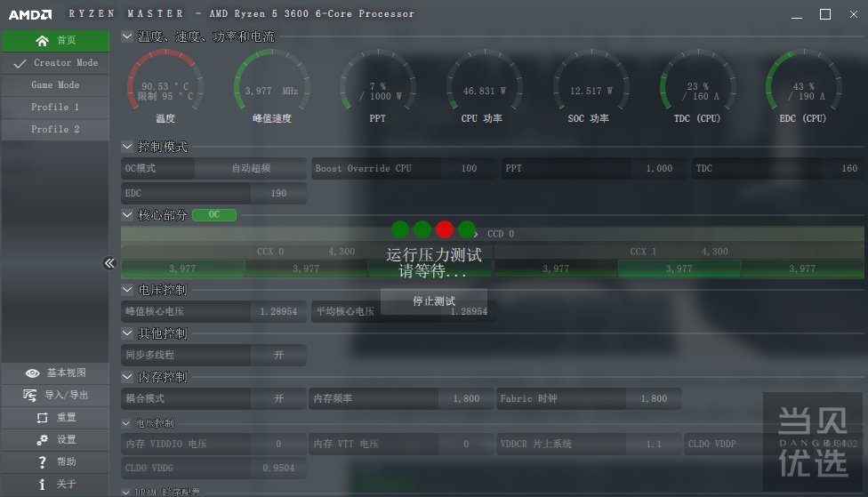Click the PPT gauge dial

click(378, 80)
